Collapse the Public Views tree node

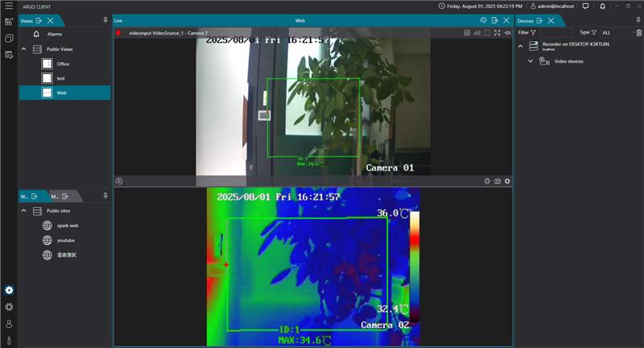coord(24,49)
